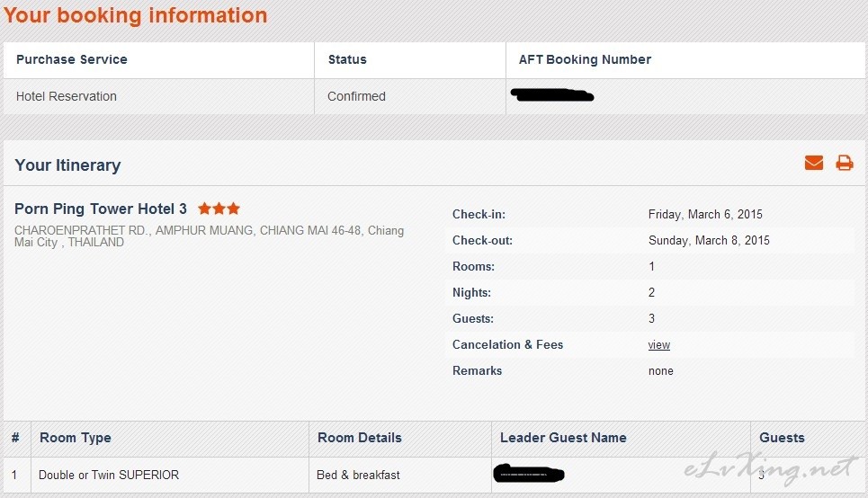Click the Bed & breakfast room detail

coord(358,475)
